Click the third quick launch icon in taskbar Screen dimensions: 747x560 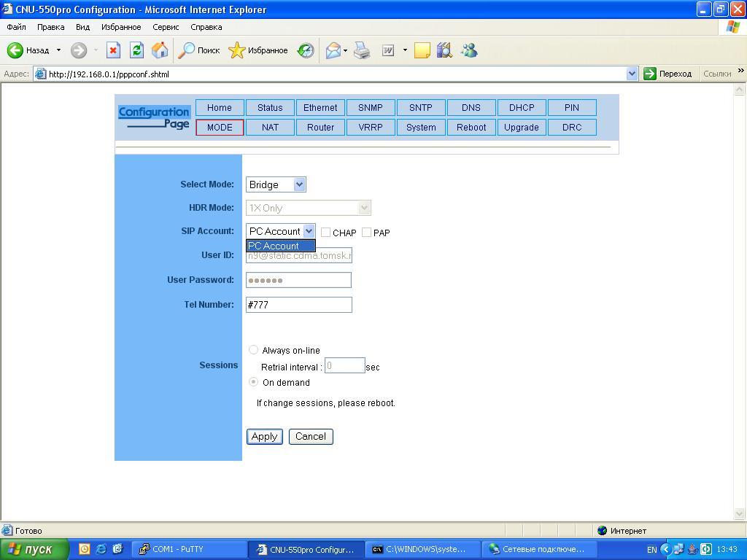tap(117, 549)
